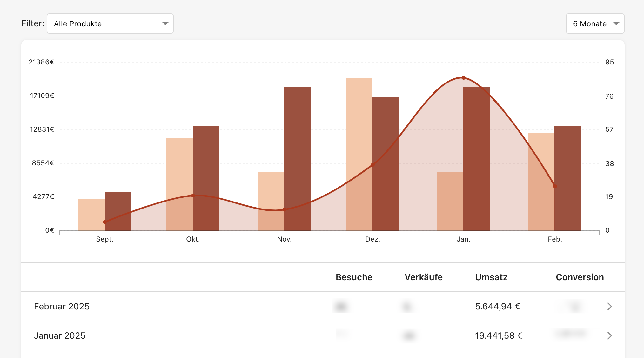Open the 6 Monate period dropdown
This screenshot has width=644, height=358.
(x=595, y=23)
